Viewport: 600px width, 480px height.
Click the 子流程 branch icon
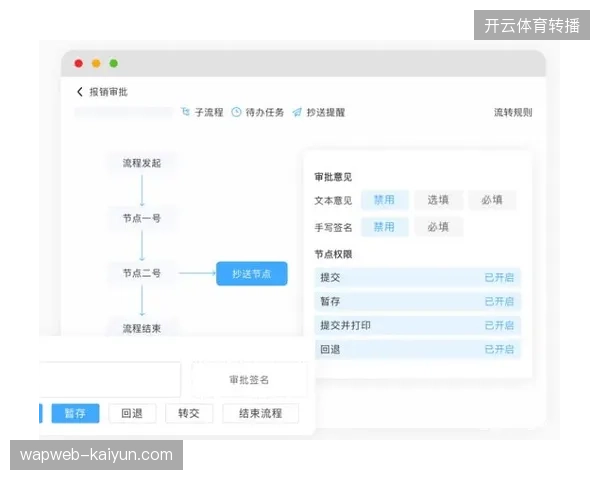pos(186,112)
